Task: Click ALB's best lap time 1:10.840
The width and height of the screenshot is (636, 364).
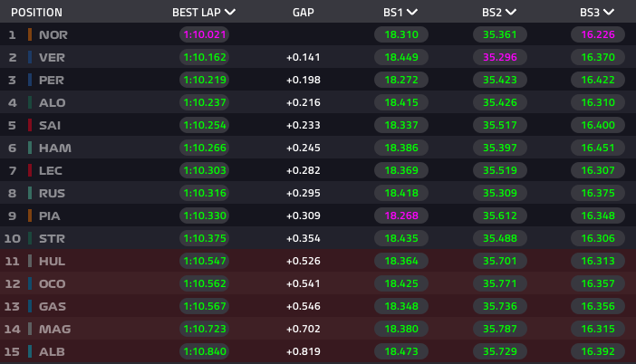Action: coord(205,351)
